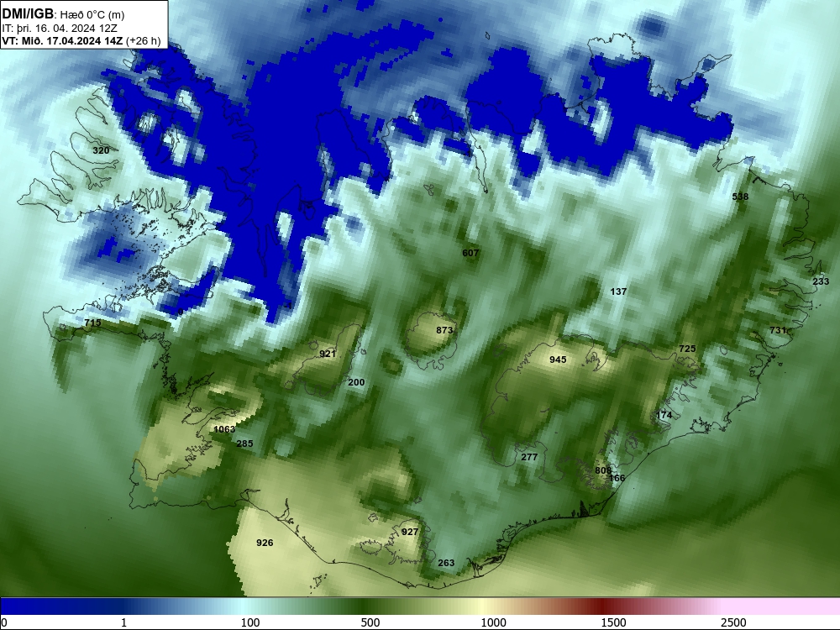
Task: Click the 100 tick on the color scale
Action: 250,622
